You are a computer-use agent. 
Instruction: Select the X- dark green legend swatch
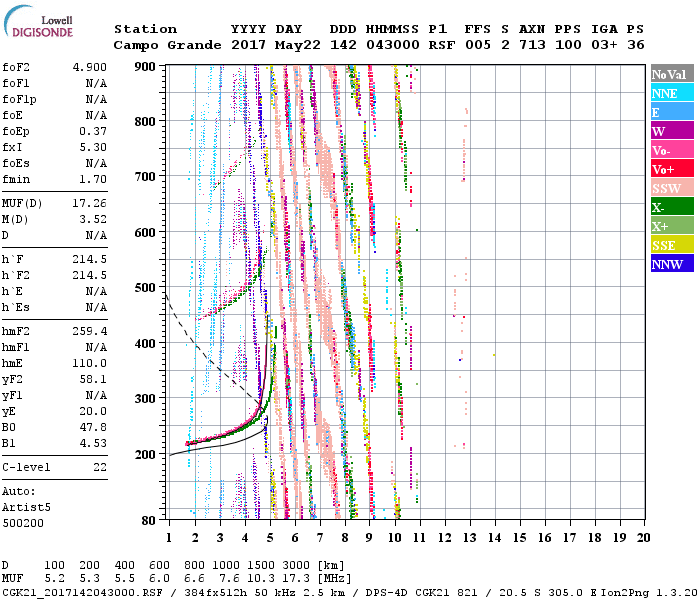672,207
